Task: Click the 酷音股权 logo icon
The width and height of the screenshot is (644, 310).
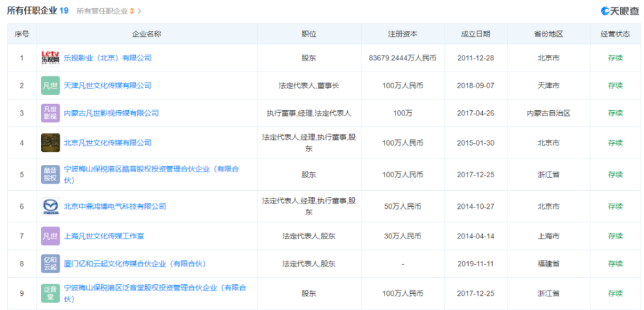Action: point(50,174)
